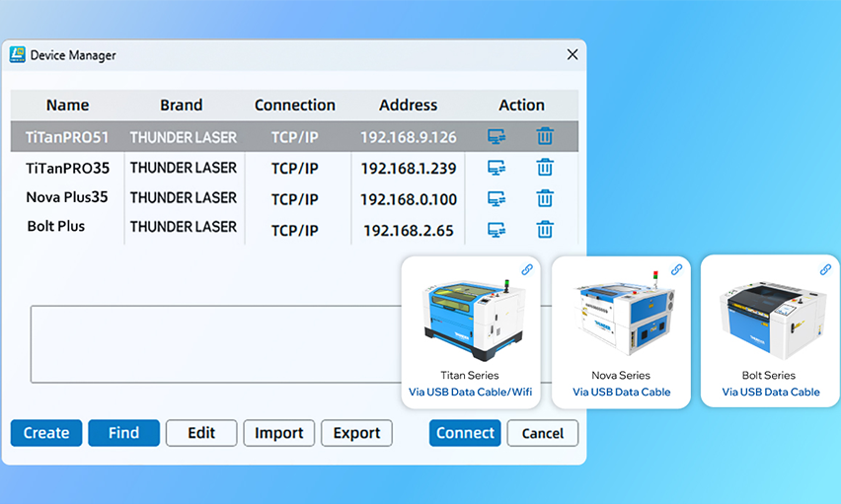Screen dimensions: 841x504
Task: Click THUNDER LASER brand in TiTanPRO35 row
Action: tap(183, 168)
